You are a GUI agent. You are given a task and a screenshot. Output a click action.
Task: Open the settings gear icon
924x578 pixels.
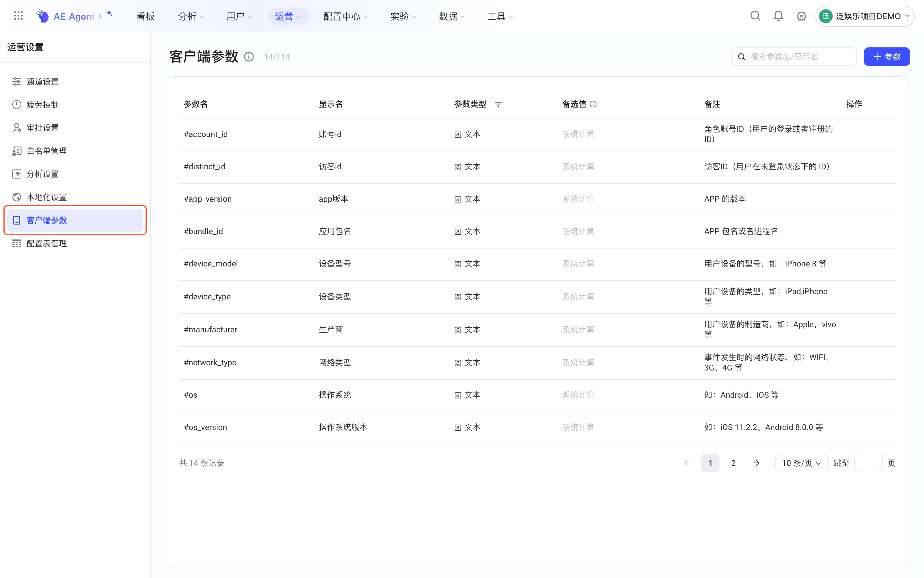802,16
